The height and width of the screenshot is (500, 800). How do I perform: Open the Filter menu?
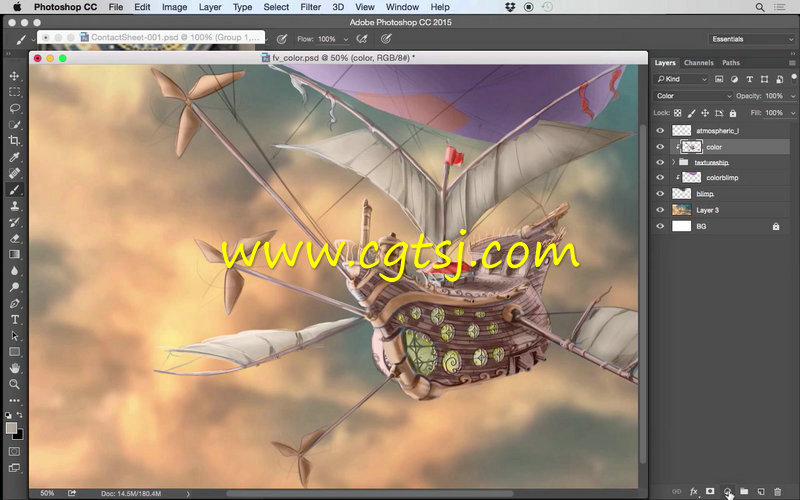coord(310,7)
